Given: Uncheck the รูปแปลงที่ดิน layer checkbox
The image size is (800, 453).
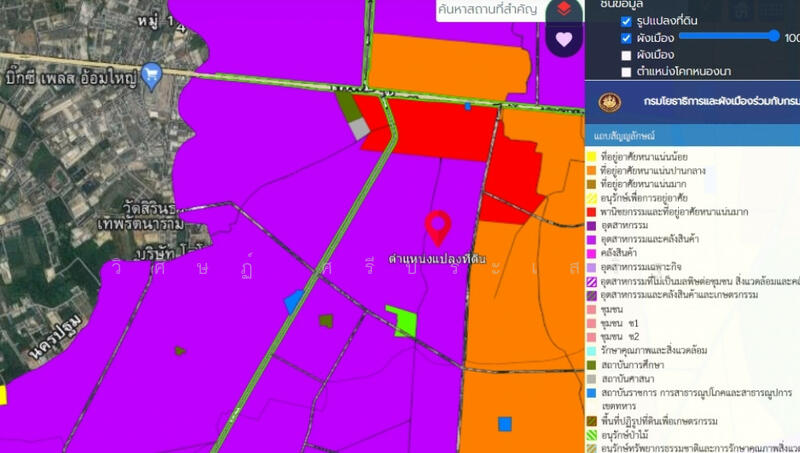Looking at the screenshot, I should coord(626,21).
